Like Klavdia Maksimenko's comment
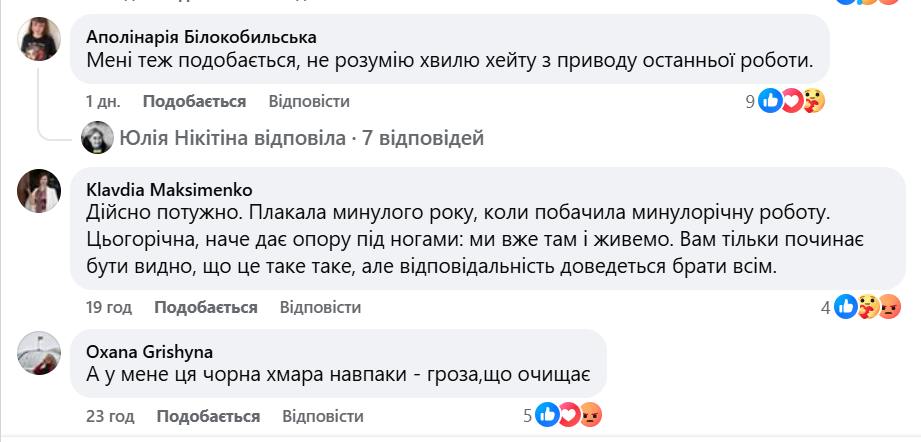This screenshot has width=921, height=442. [206, 307]
